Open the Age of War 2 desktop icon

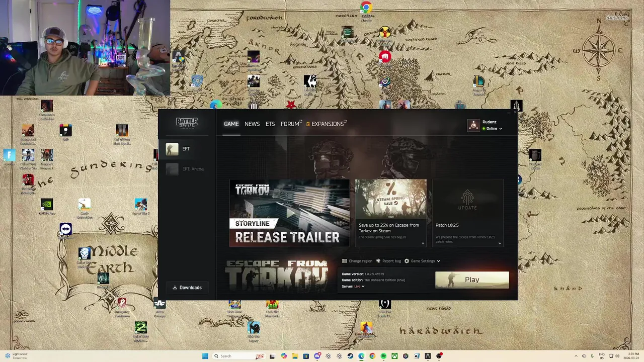[141, 206]
